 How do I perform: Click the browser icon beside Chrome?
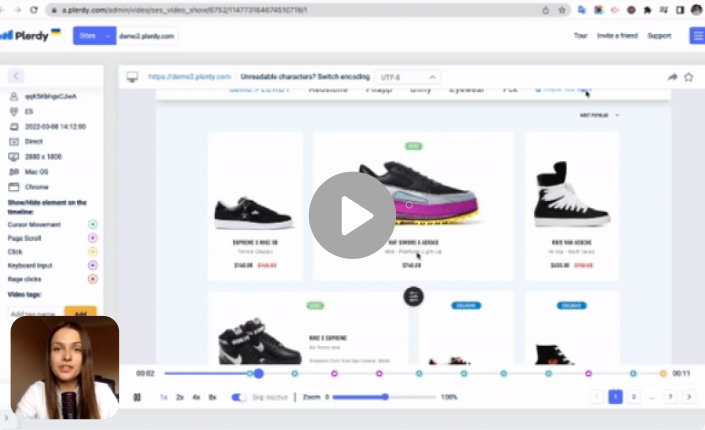[14, 187]
